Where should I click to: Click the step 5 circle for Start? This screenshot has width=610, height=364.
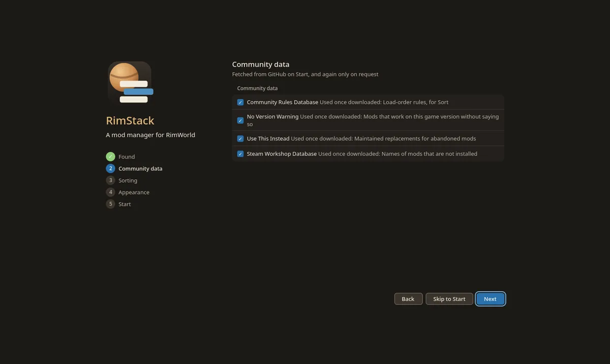point(110,204)
